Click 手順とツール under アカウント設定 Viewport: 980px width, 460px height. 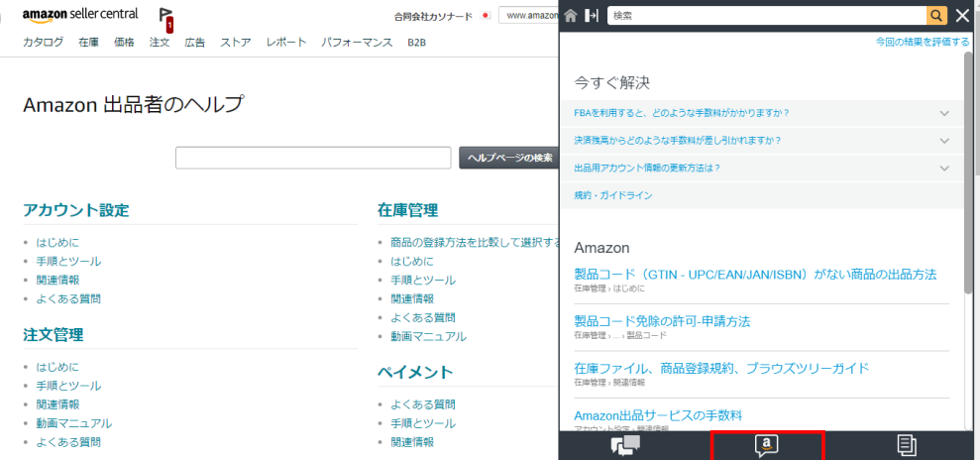coord(68,262)
